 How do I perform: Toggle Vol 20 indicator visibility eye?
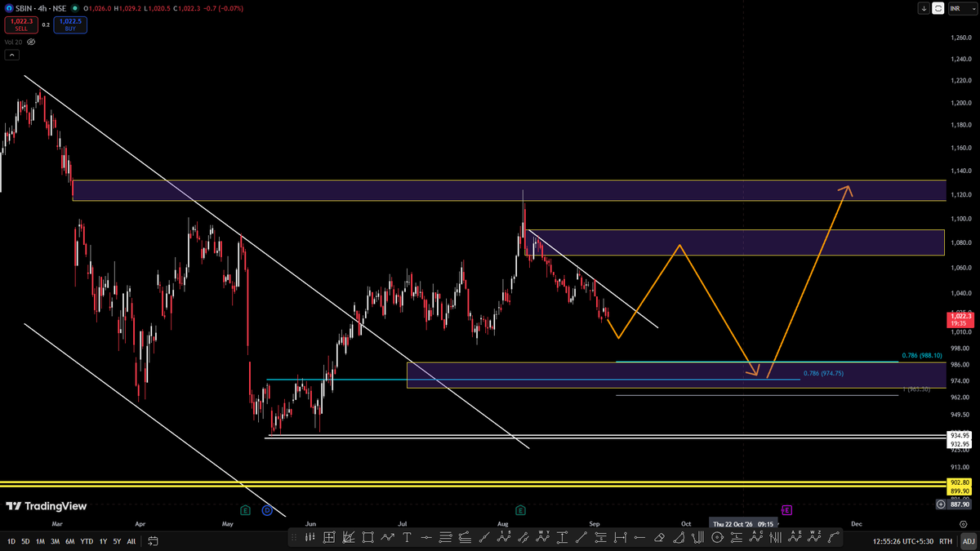(x=30, y=42)
